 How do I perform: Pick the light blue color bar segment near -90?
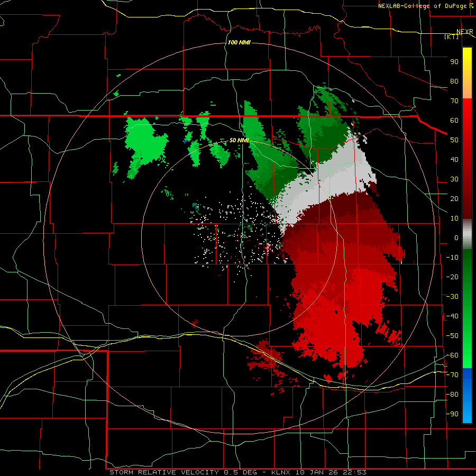click(467, 413)
